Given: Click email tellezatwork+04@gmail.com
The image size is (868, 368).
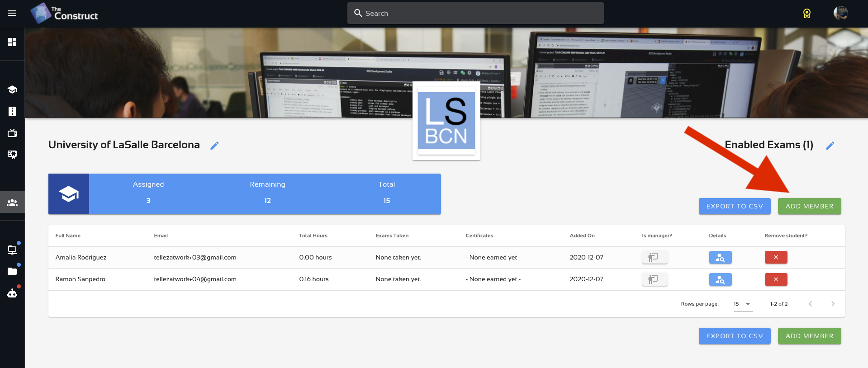Looking at the screenshot, I should [195, 279].
